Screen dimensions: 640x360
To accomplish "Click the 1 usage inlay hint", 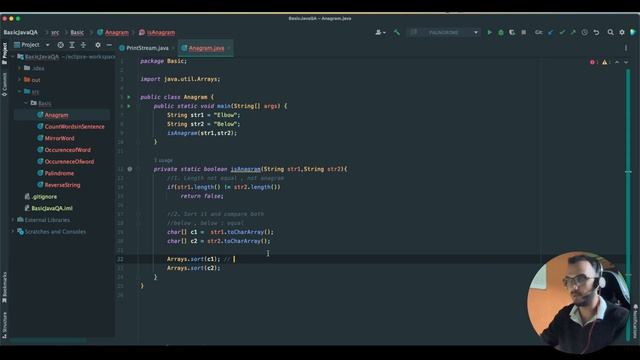I will [163, 160].
